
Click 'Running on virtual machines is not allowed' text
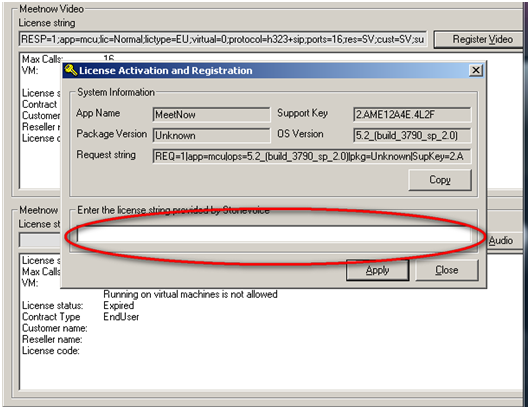190,294
